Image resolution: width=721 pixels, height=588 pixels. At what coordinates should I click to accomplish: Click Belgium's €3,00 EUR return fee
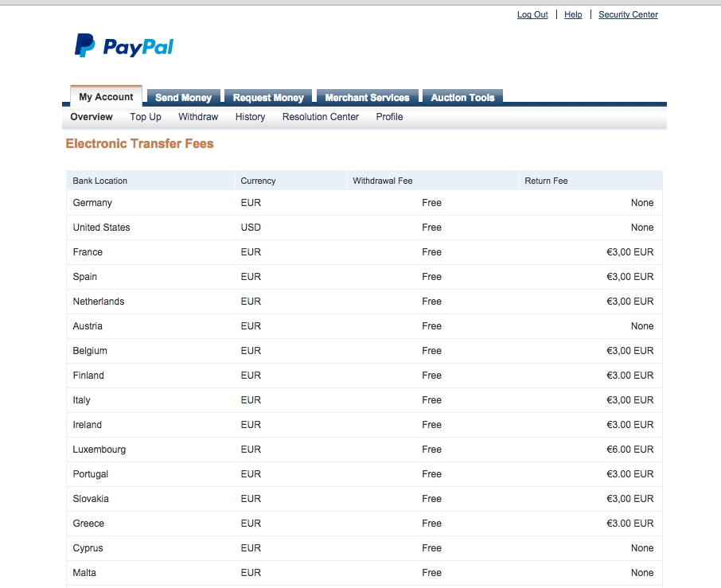point(630,351)
